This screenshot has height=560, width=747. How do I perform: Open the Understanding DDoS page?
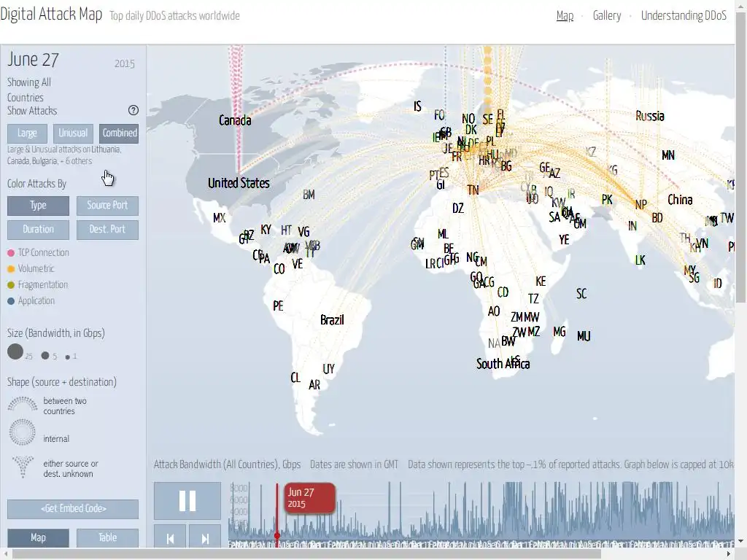tap(684, 16)
